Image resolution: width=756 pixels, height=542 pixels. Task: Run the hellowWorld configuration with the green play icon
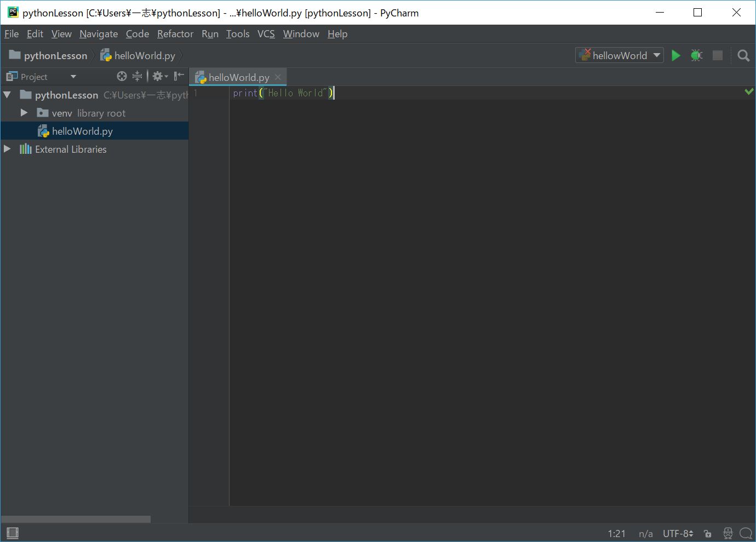[x=676, y=55]
